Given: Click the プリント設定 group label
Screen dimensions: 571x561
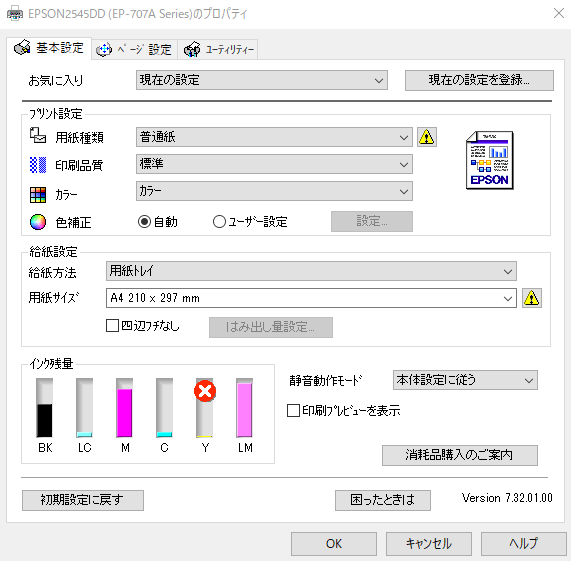Looking at the screenshot, I should click(56, 114).
